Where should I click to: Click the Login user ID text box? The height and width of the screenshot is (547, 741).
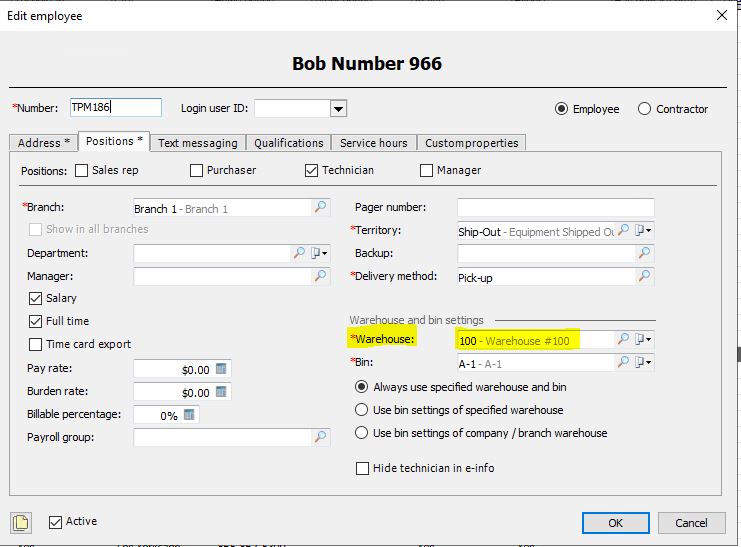[292, 109]
